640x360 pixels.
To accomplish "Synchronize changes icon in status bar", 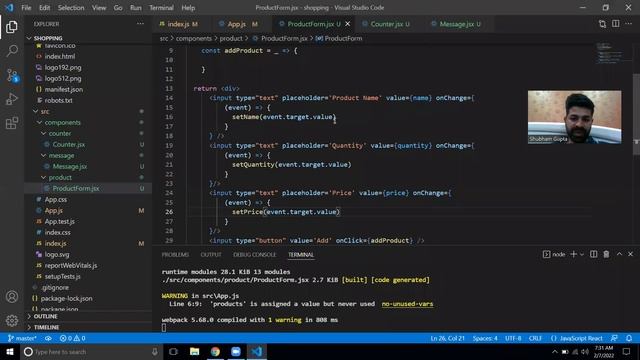I will point(48,338).
